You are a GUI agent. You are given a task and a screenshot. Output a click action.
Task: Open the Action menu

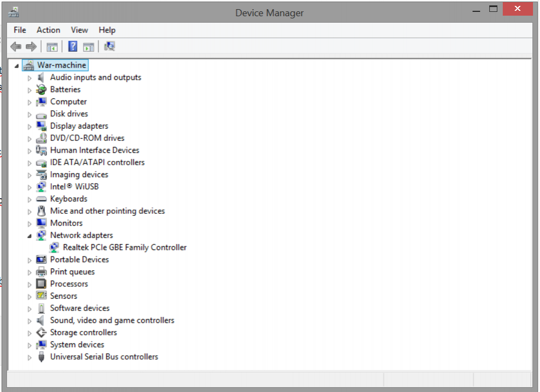pyautogui.click(x=48, y=30)
